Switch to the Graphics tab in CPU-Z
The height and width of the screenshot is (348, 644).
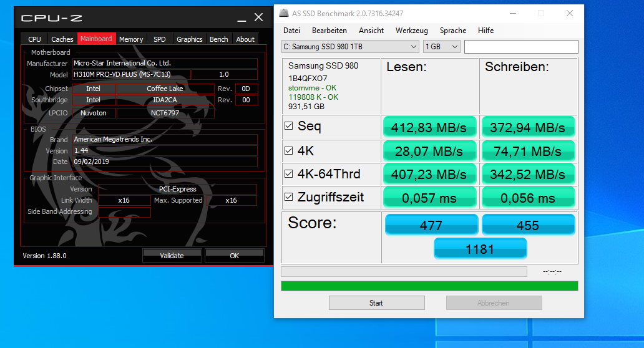[189, 39]
